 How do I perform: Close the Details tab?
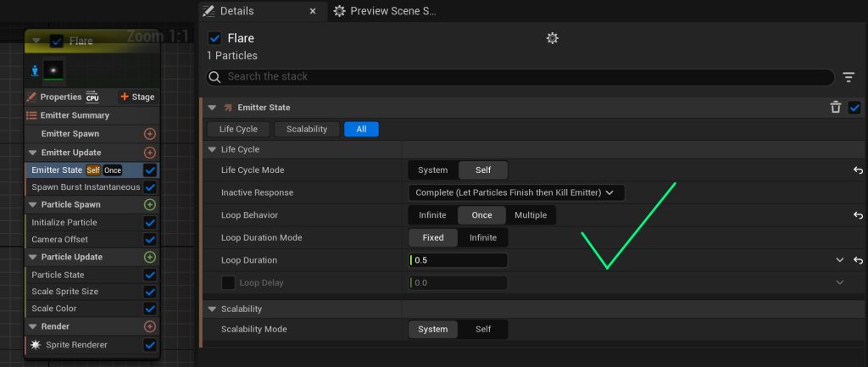(x=312, y=11)
